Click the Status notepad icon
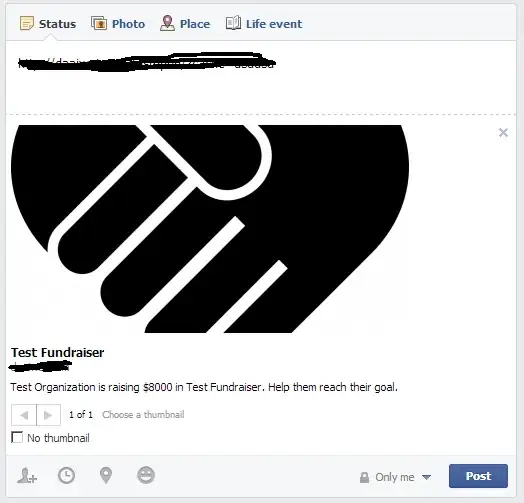 coord(27,23)
